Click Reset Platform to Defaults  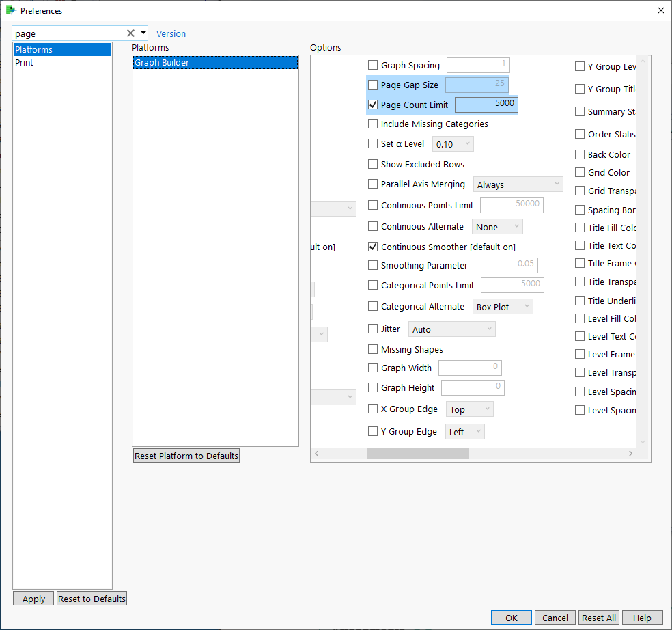point(186,455)
